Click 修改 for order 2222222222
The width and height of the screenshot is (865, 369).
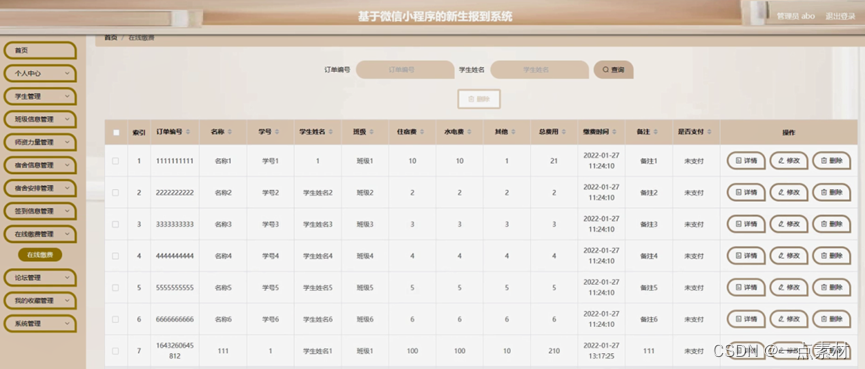coord(789,192)
